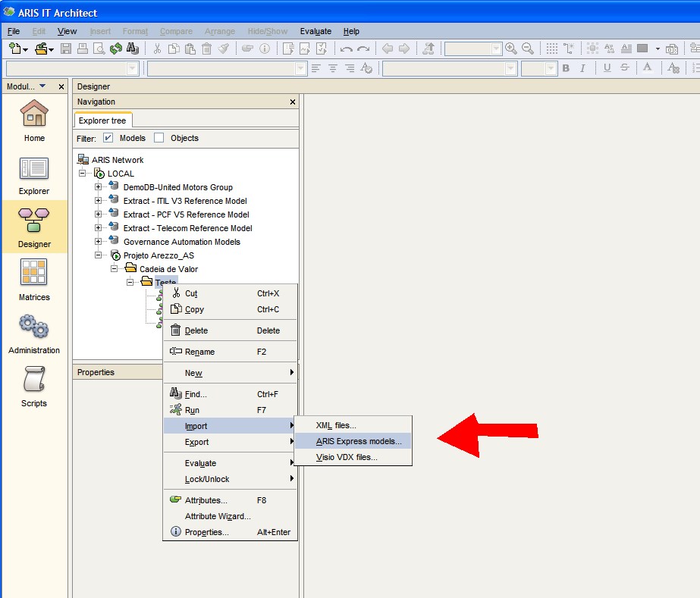The height and width of the screenshot is (598, 700).
Task: Expand Extract - PCF V5 Reference Model
Action: pos(99,214)
